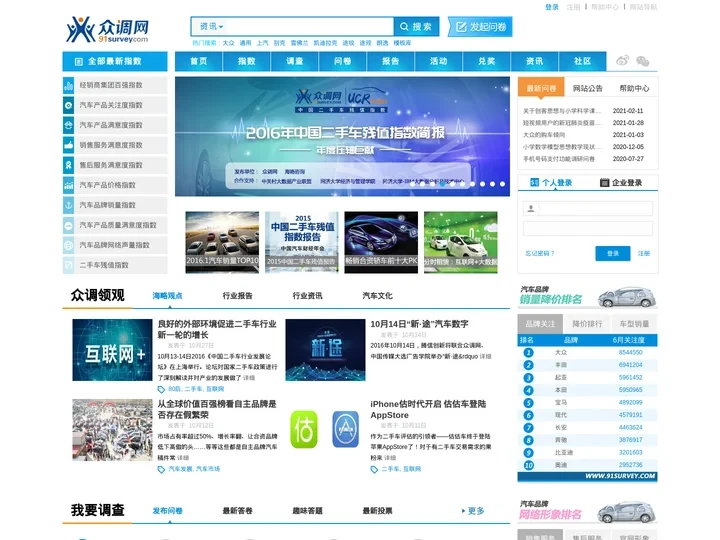Click the last carousel dot on banner
Viewport: 720px width, 540px height.
tap(502, 184)
